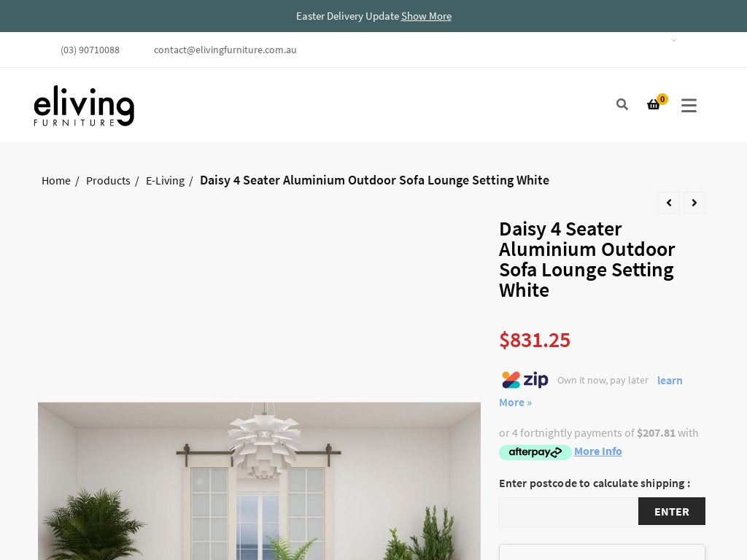The image size is (747, 560).
Task: Go to previous product arrow
Action: pos(669,203)
